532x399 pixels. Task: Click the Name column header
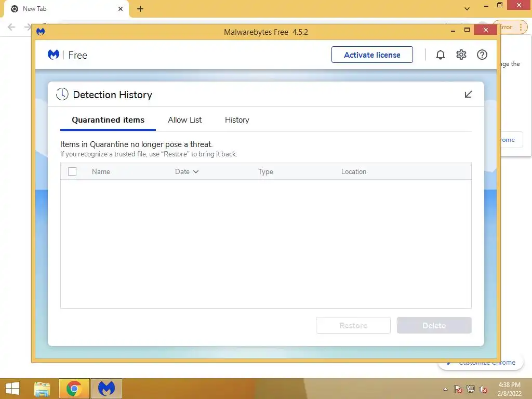coord(101,171)
